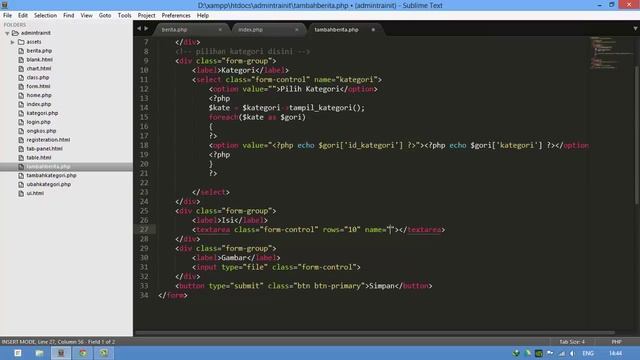Close the berita.php tab

[220, 29]
